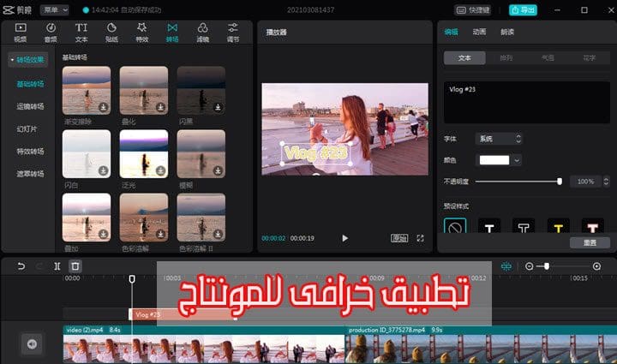Viewport: 617px width, 364px height.
Task: Click the 原始 aspect ratio button in player
Action: (399, 238)
